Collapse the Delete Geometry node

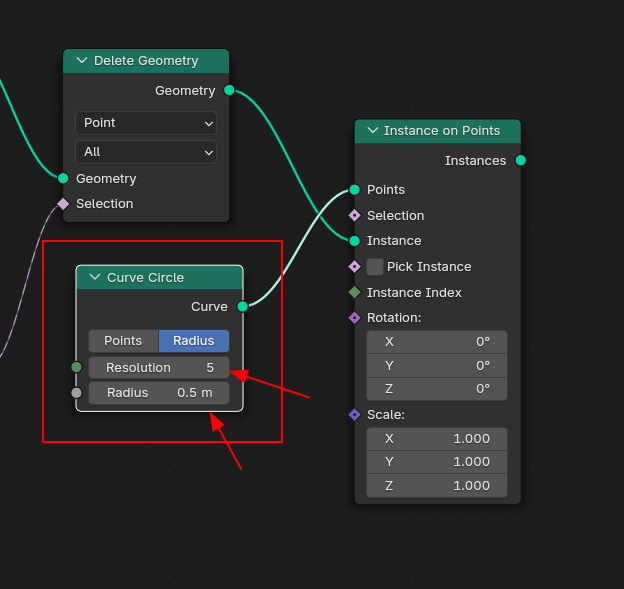pos(82,60)
